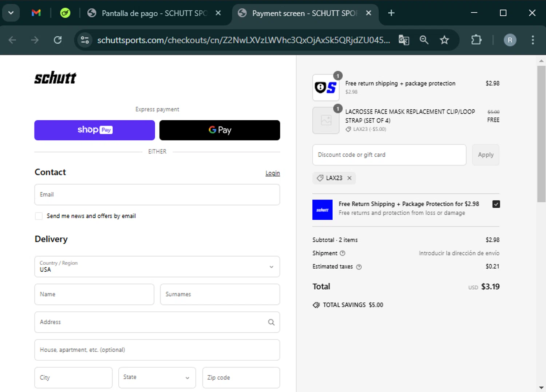Pay with Google Pay button
The image size is (546, 392).
[x=220, y=130]
